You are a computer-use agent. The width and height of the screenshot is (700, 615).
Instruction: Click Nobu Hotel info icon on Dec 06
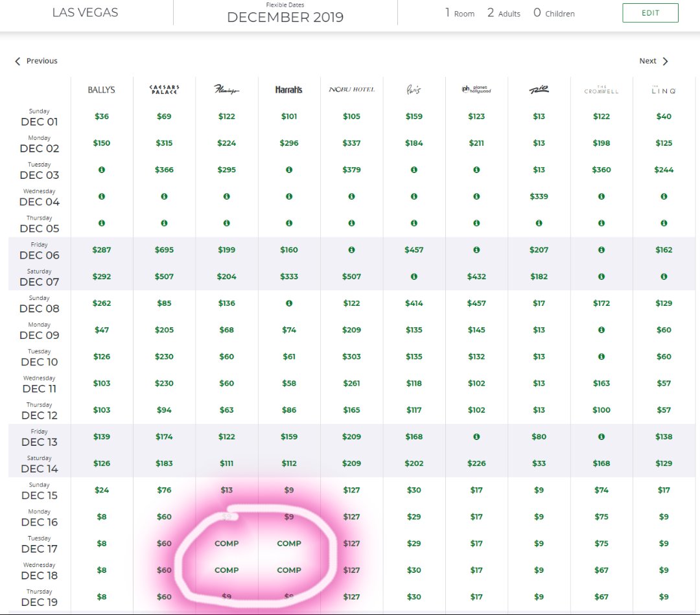click(x=351, y=249)
